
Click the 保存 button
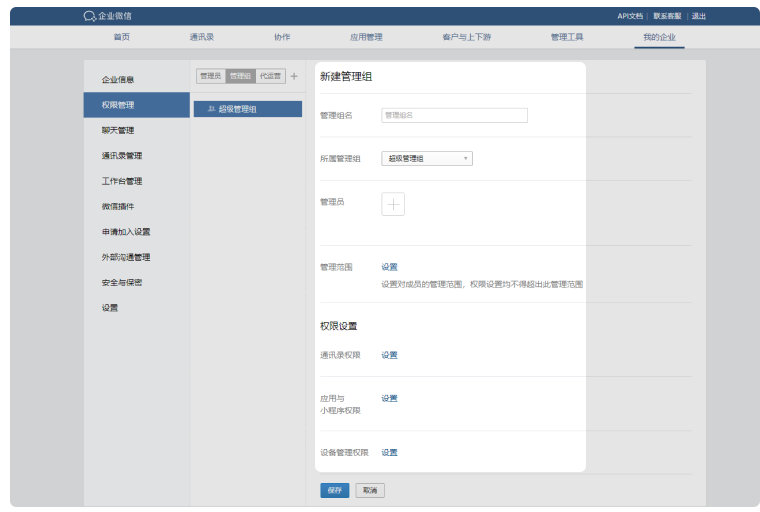[x=334, y=490]
